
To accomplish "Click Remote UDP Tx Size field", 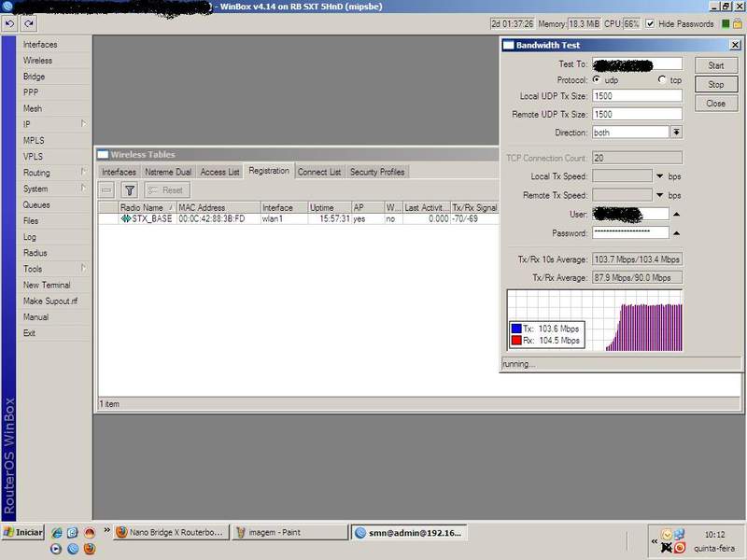I will click(x=637, y=114).
